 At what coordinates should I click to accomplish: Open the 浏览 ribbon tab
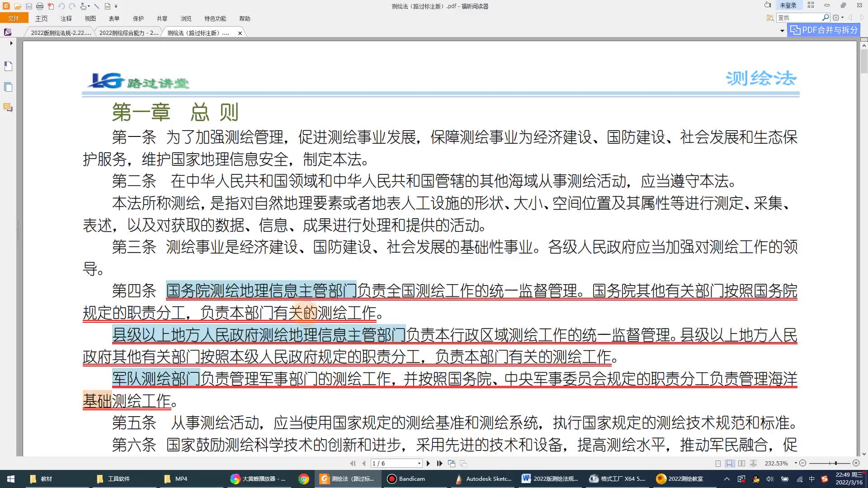point(186,19)
